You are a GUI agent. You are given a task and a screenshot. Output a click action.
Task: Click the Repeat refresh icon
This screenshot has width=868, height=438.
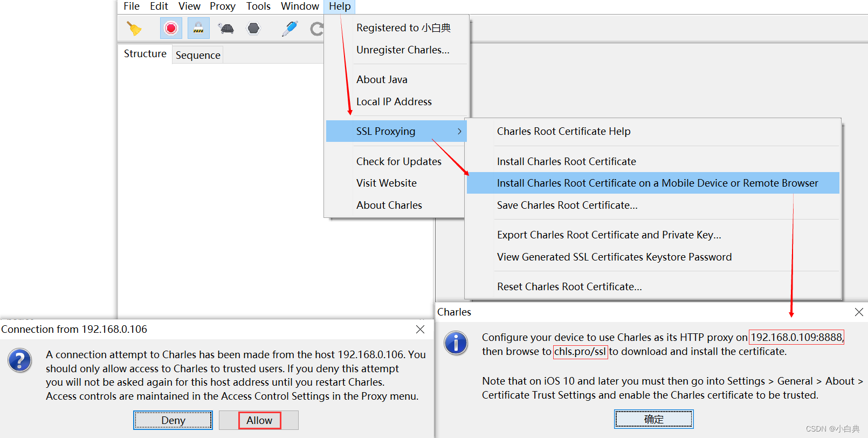pyautogui.click(x=317, y=28)
